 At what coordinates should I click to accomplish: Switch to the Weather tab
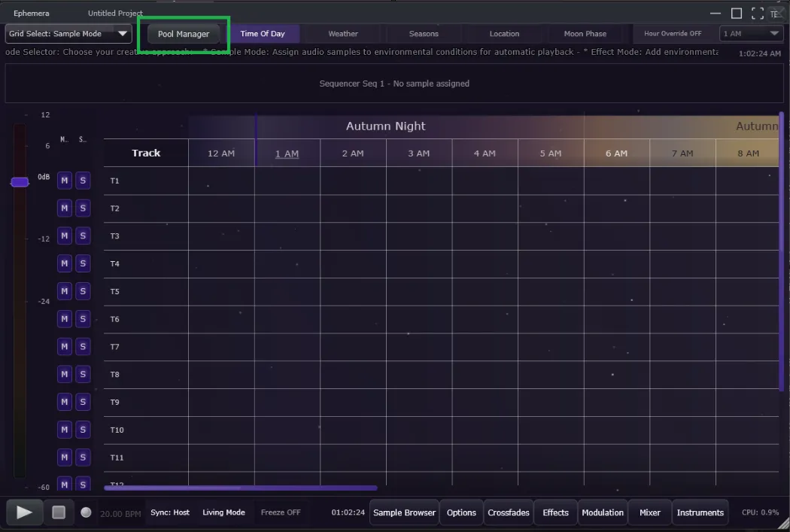click(x=342, y=33)
